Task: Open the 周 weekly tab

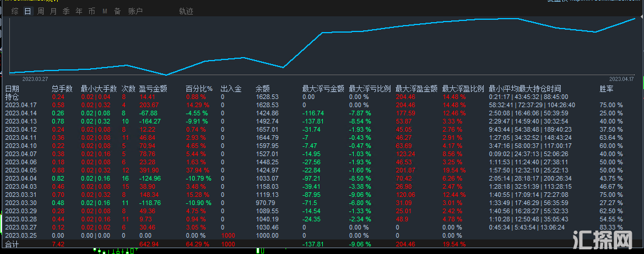Action: [x=41, y=12]
